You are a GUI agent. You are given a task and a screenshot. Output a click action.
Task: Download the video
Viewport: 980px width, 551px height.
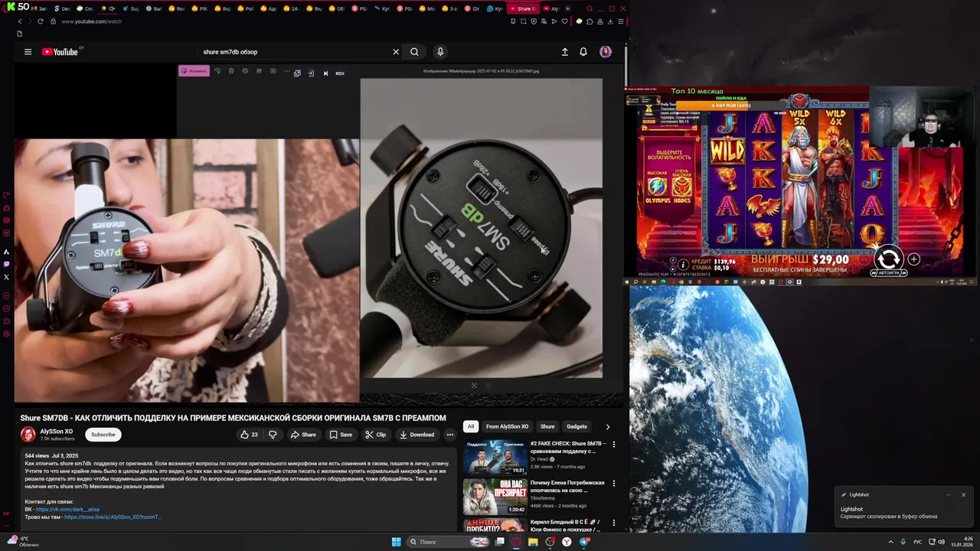(416, 435)
